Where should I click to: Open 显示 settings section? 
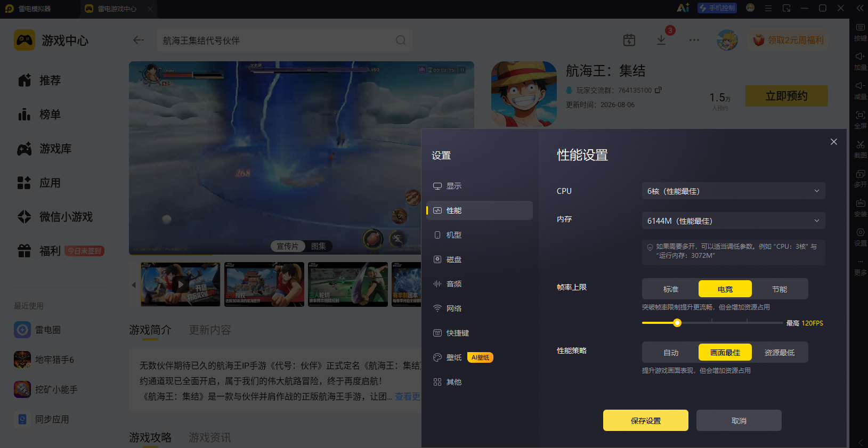[x=480, y=186]
